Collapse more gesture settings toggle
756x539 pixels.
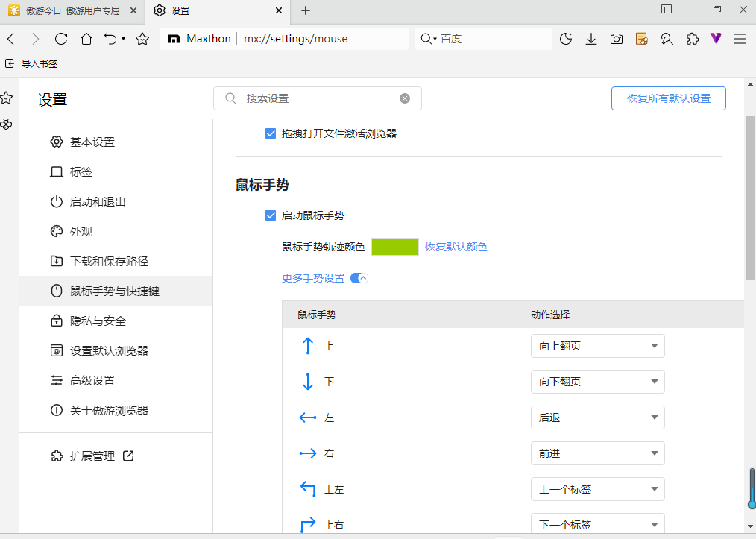pyautogui.click(x=359, y=278)
